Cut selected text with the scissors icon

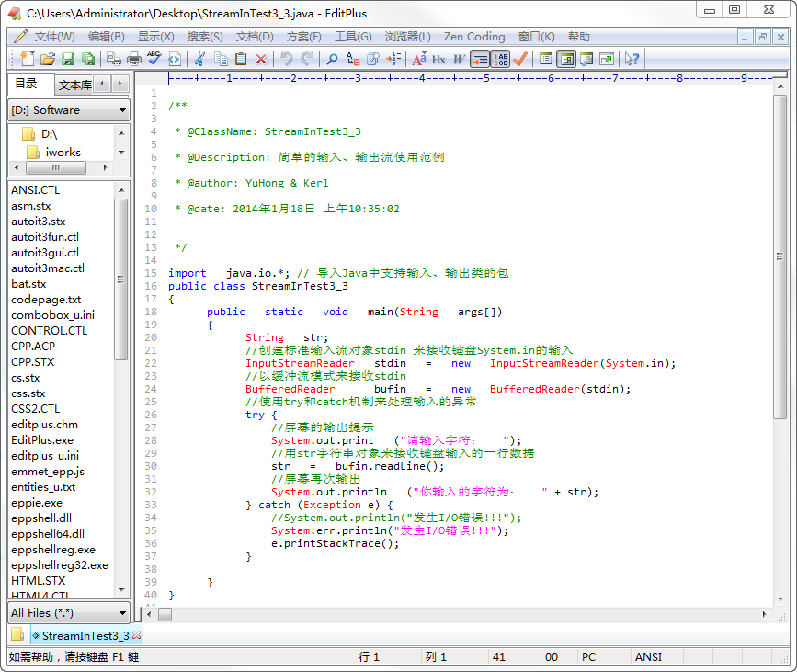(199, 58)
